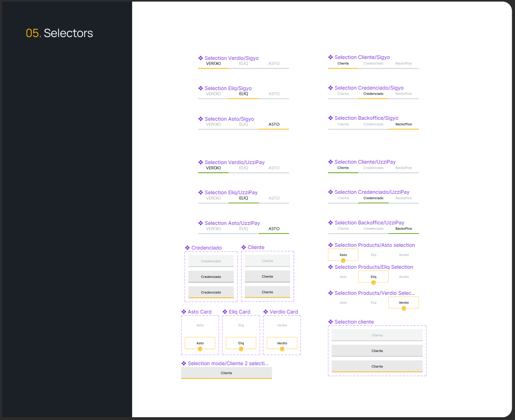515x420 pixels.
Task: Click selected Verdio box in Products/Verdio row
Action: tap(404, 303)
